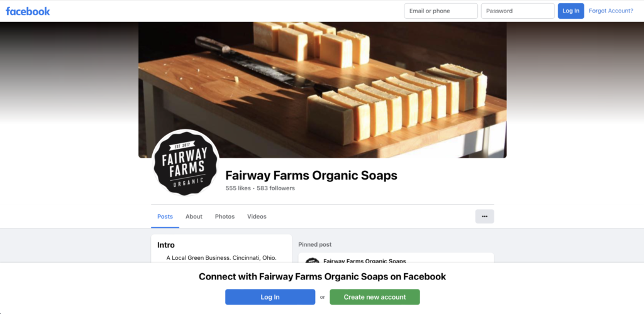The width and height of the screenshot is (644, 314).
Task: Open the pinned post author name link
Action: click(364, 261)
